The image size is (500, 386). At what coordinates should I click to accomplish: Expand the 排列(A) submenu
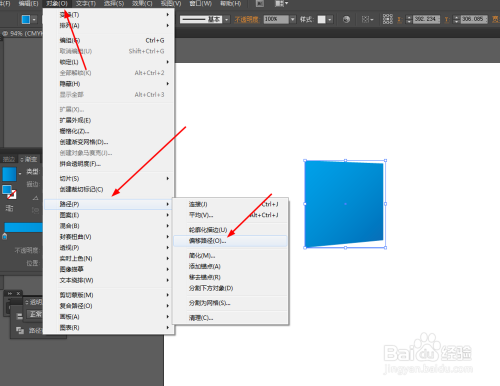click(x=109, y=25)
